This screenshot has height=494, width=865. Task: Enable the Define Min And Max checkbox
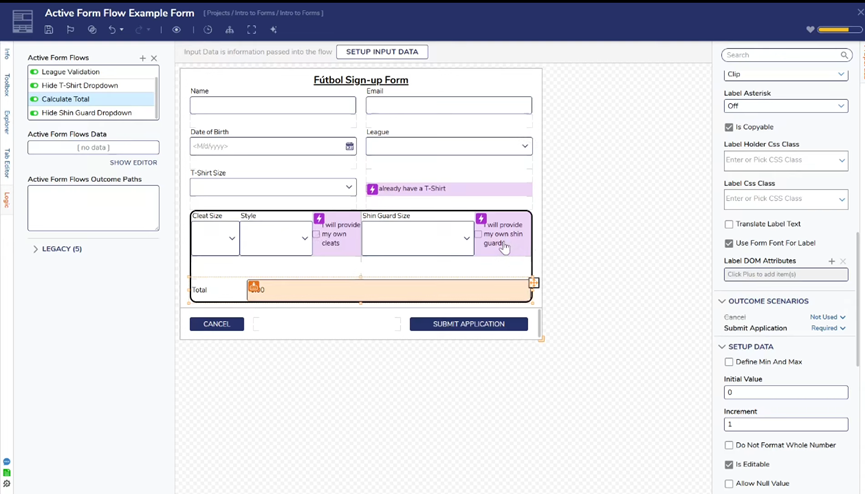[x=729, y=362]
